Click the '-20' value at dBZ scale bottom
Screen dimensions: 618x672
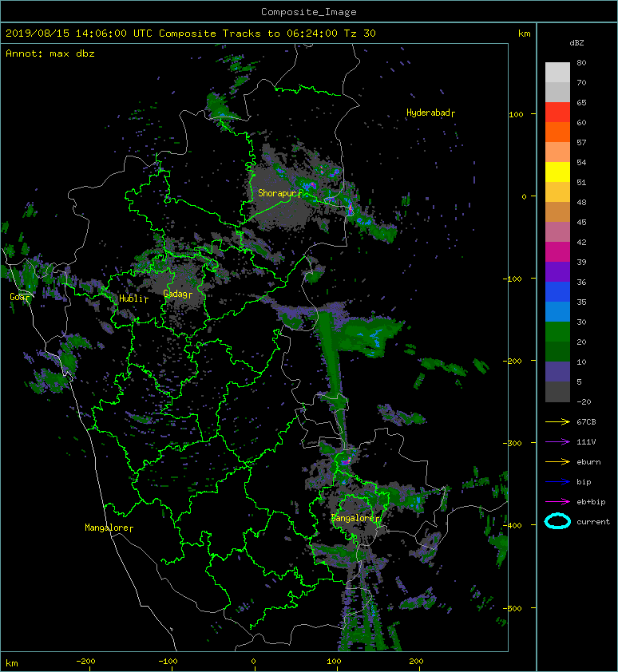click(x=584, y=402)
